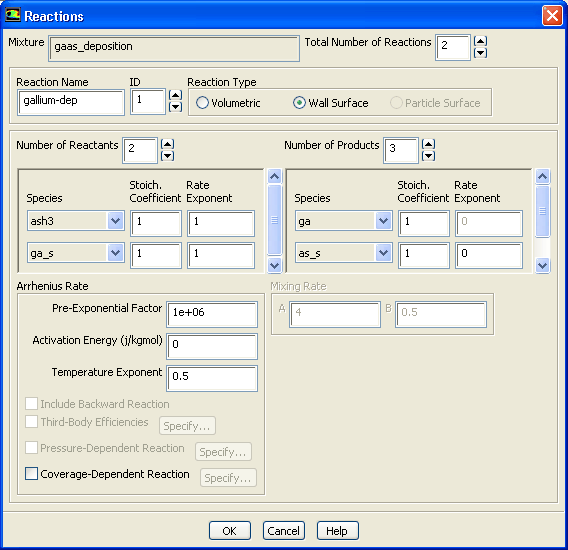Click products list scroll up arrow
This screenshot has height=550, width=568.
(x=543, y=176)
